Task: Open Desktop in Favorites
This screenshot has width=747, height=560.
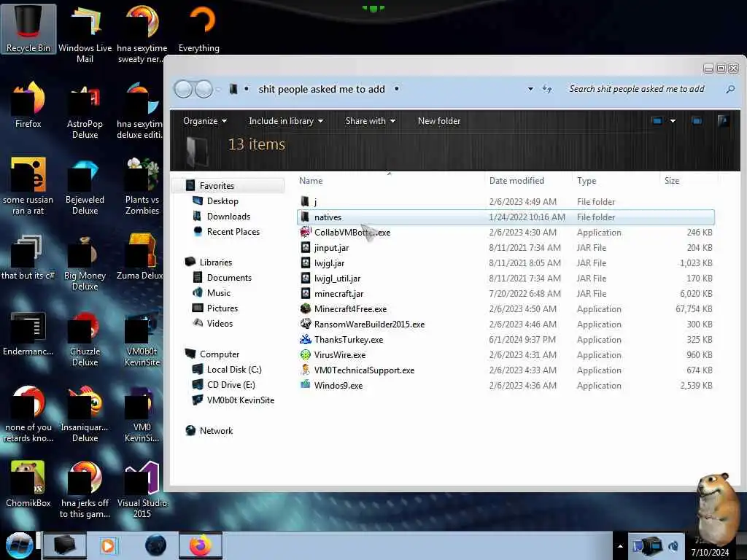Action: (x=222, y=201)
